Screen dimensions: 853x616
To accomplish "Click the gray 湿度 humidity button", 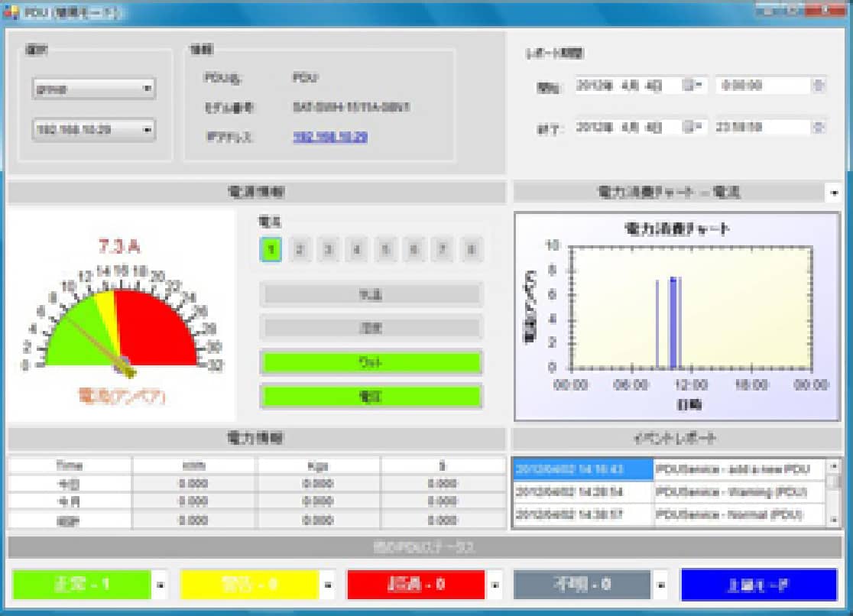I will (x=371, y=328).
